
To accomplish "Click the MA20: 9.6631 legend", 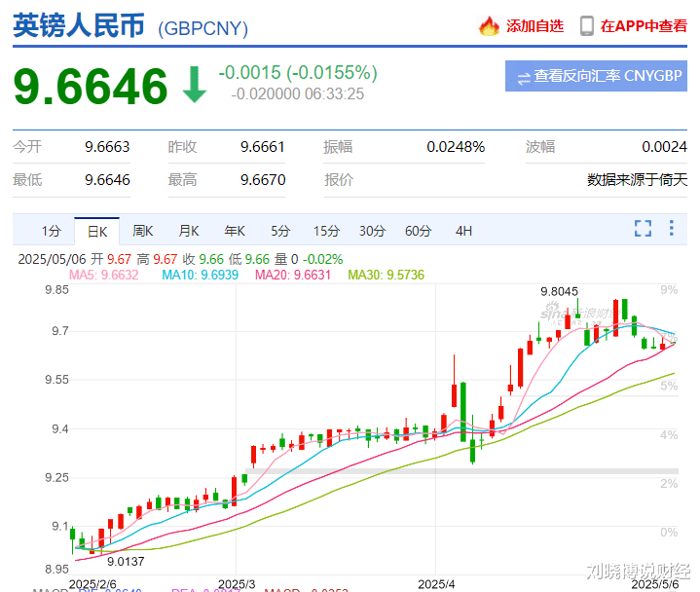I will 293,275.
